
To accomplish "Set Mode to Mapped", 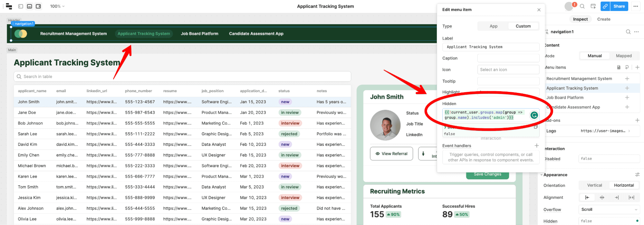I will [623, 56].
